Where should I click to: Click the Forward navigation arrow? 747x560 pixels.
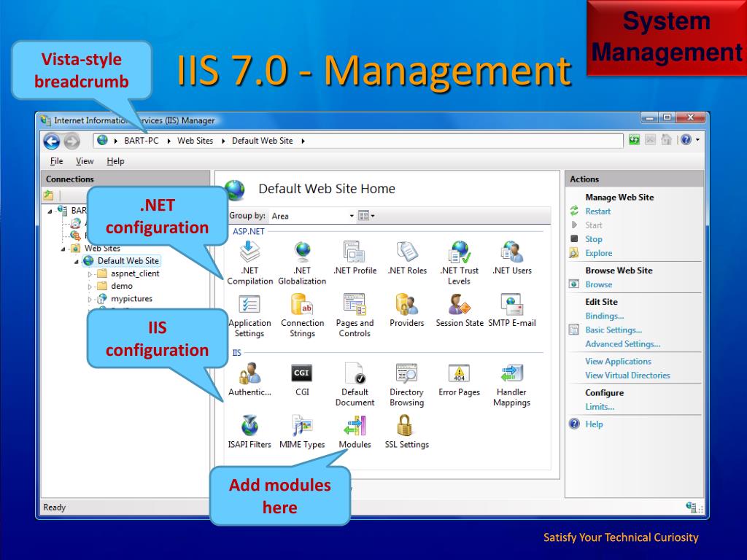tap(72, 141)
